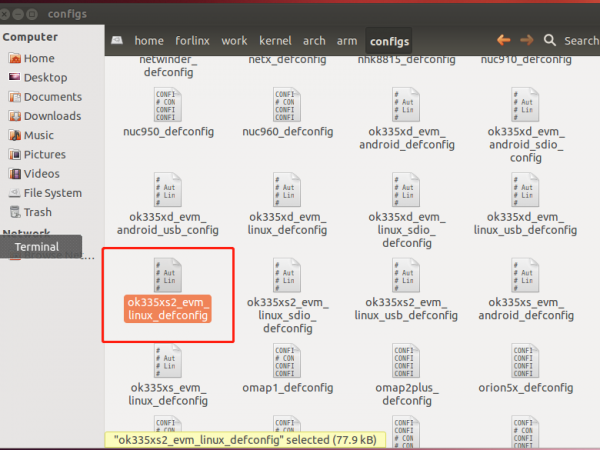This screenshot has height=450, width=600.
Task: Click the disk root icon in path bar
Action: (x=117, y=41)
